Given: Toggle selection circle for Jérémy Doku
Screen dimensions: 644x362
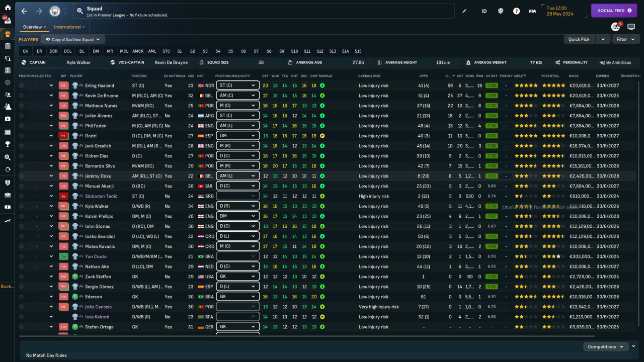Looking at the screenshot, I should pyautogui.click(x=22, y=176).
